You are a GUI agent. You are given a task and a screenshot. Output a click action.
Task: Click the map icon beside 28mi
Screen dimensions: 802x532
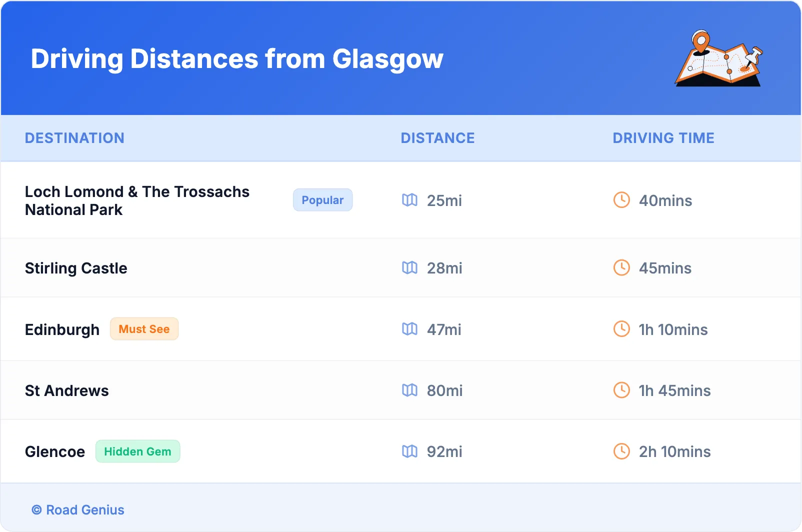pyautogui.click(x=409, y=267)
